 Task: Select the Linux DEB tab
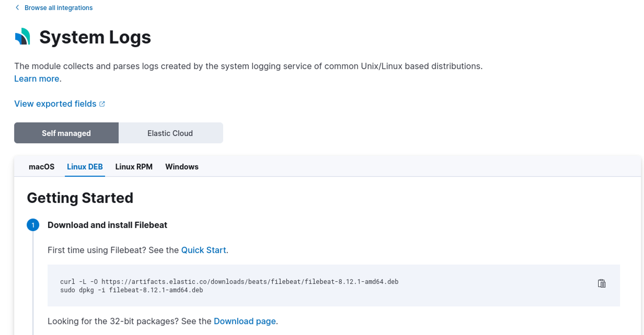85,167
